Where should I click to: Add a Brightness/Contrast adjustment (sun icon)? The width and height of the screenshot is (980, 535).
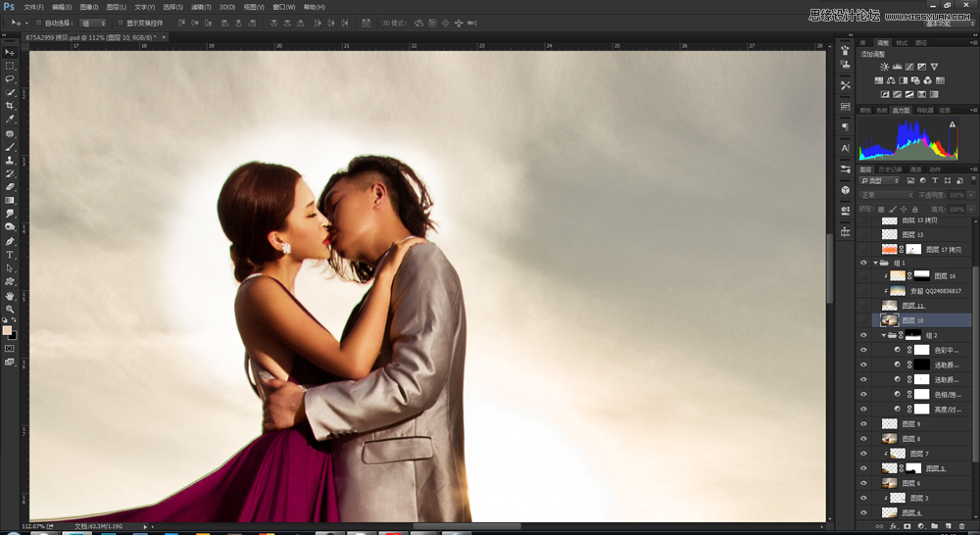(x=884, y=67)
